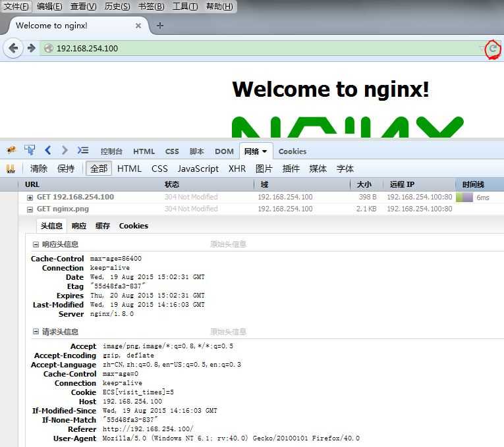
Task: Filter requests by 媒体 type
Action: (x=318, y=169)
